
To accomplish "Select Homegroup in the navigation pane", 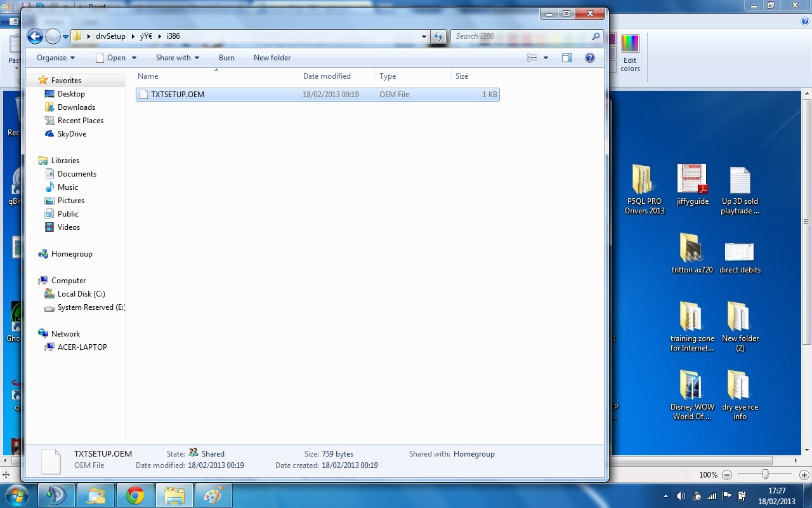I will [72, 254].
